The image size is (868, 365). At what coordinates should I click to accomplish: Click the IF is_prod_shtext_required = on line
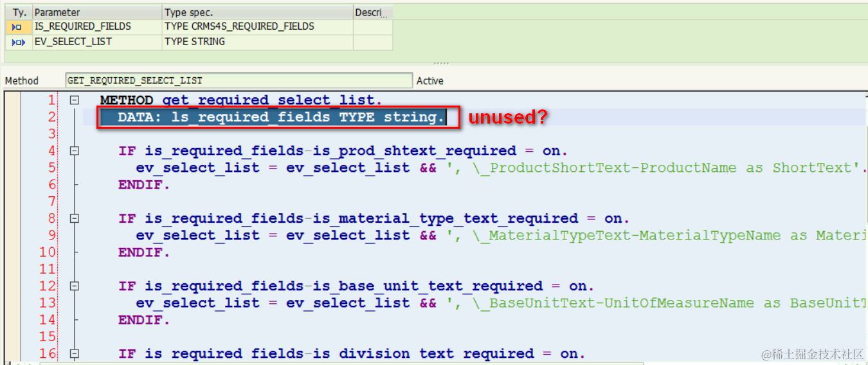pos(343,151)
